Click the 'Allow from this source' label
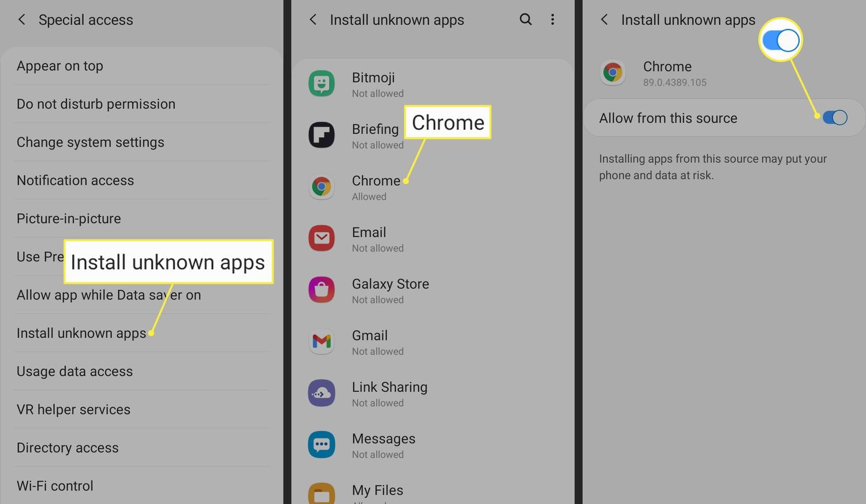 pyautogui.click(x=668, y=118)
